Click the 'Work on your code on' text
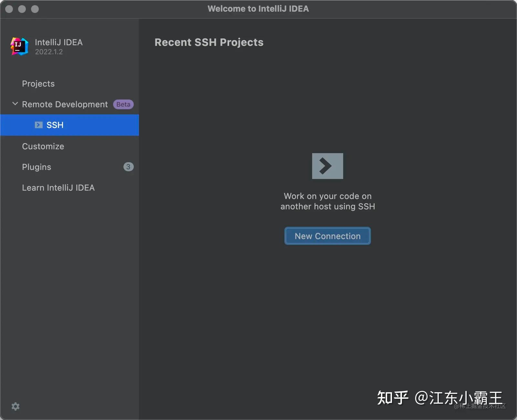This screenshot has width=517, height=420. [x=328, y=196]
